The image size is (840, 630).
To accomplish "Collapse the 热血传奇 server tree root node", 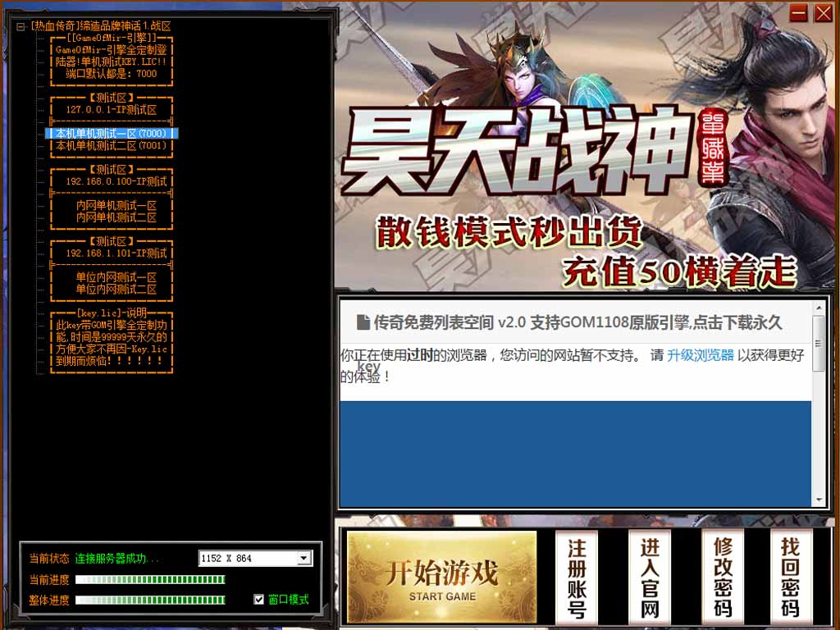I will point(21,26).
